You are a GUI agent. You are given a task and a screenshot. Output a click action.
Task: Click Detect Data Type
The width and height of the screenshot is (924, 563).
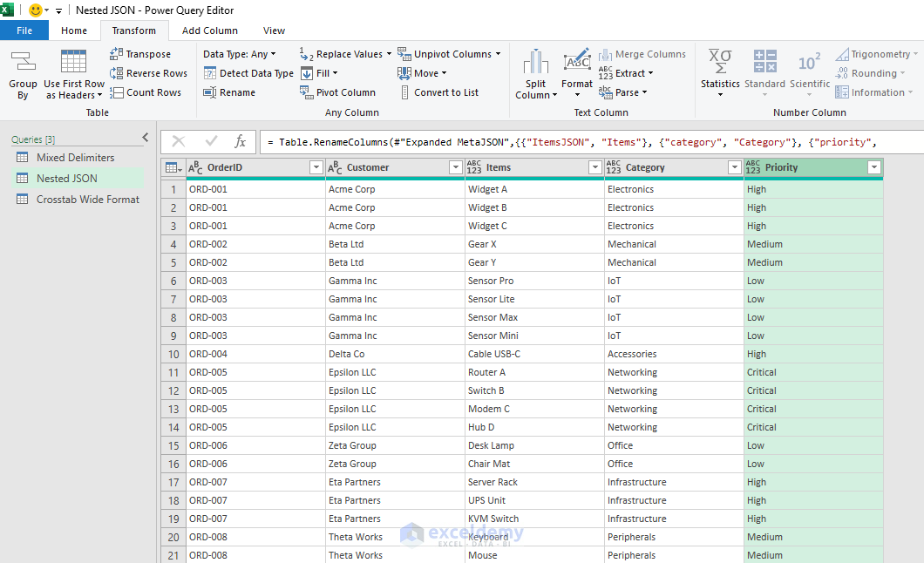pos(248,73)
